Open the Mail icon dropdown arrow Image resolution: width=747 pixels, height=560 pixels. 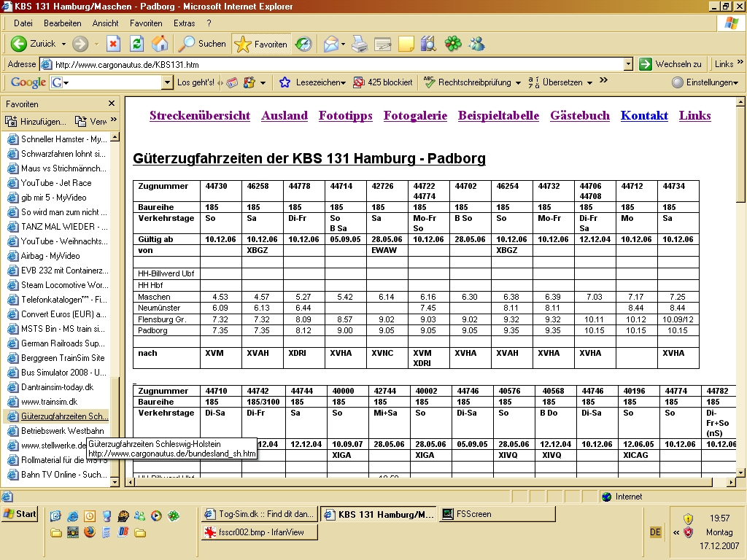(343, 44)
